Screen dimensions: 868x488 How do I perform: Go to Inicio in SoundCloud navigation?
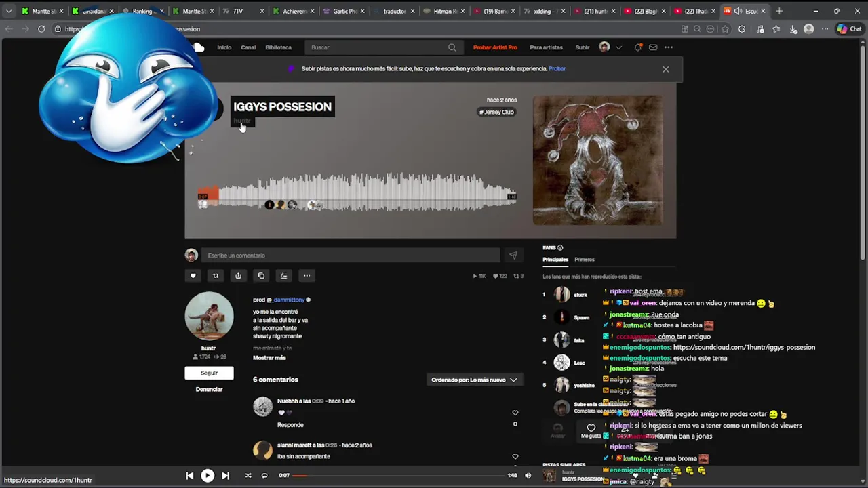coord(224,47)
